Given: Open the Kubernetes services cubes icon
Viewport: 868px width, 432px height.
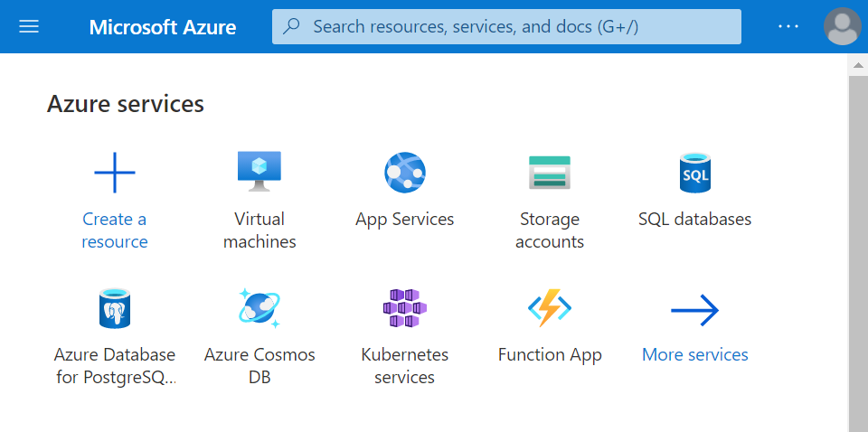Looking at the screenshot, I should [x=405, y=308].
